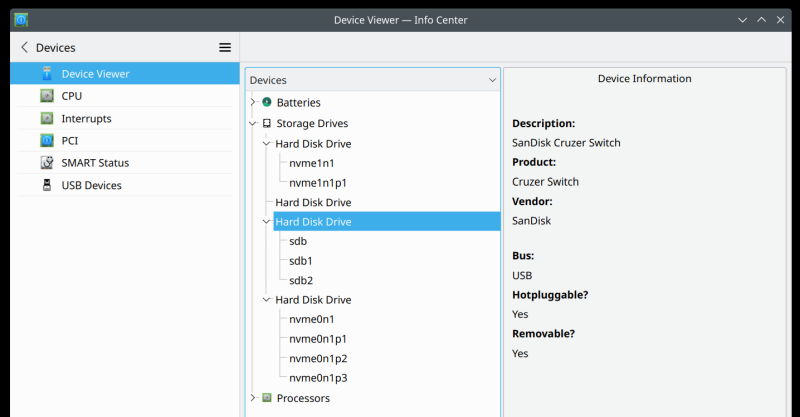Open the SMART Status sidebar entry
The image size is (800, 417).
95,163
